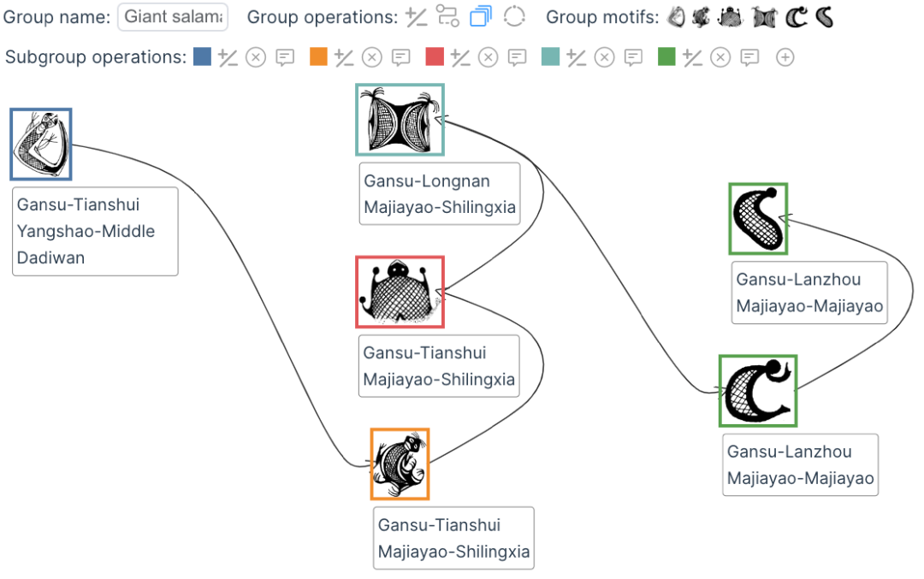This screenshot has width=924, height=579.
Task: Remove the teal subgroup with x icon
Action: pos(604,57)
